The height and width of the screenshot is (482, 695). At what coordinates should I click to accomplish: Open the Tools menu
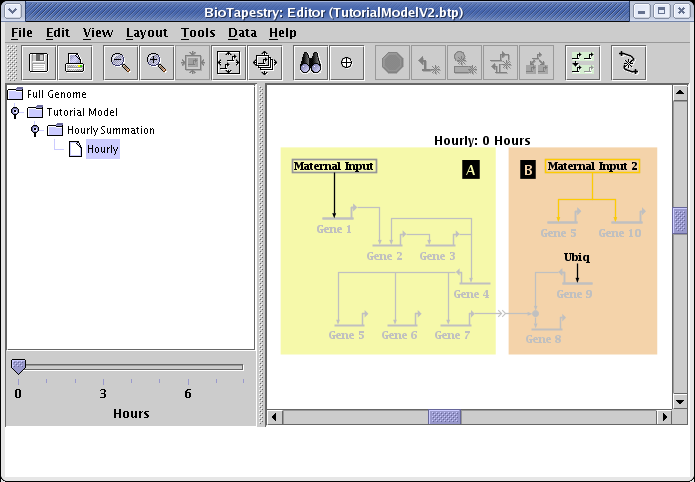[198, 32]
